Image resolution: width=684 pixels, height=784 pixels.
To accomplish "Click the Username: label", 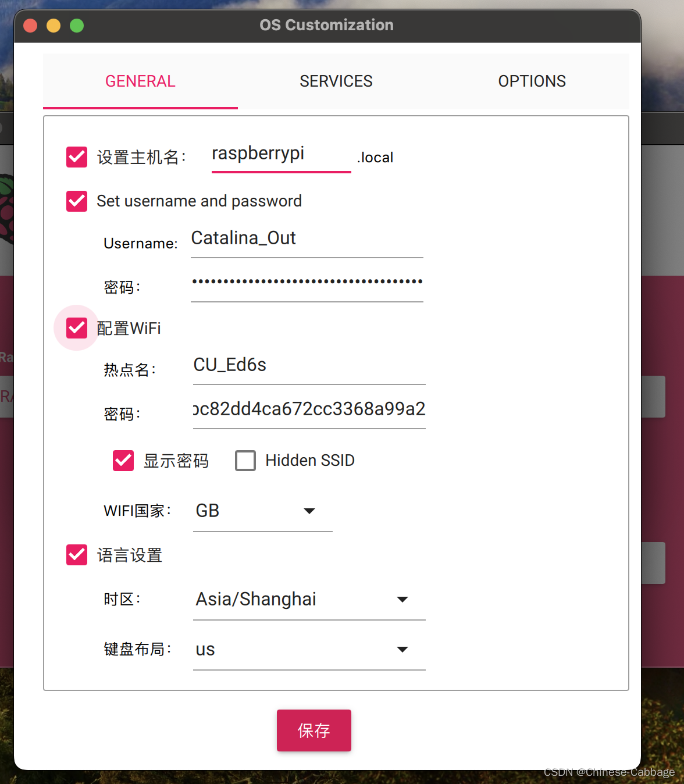I will pyautogui.click(x=141, y=244).
